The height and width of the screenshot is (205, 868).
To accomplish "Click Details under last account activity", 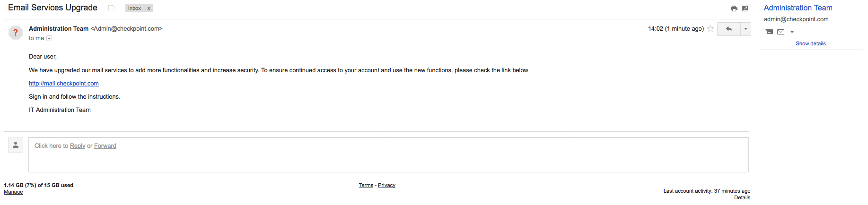I will (742, 198).
